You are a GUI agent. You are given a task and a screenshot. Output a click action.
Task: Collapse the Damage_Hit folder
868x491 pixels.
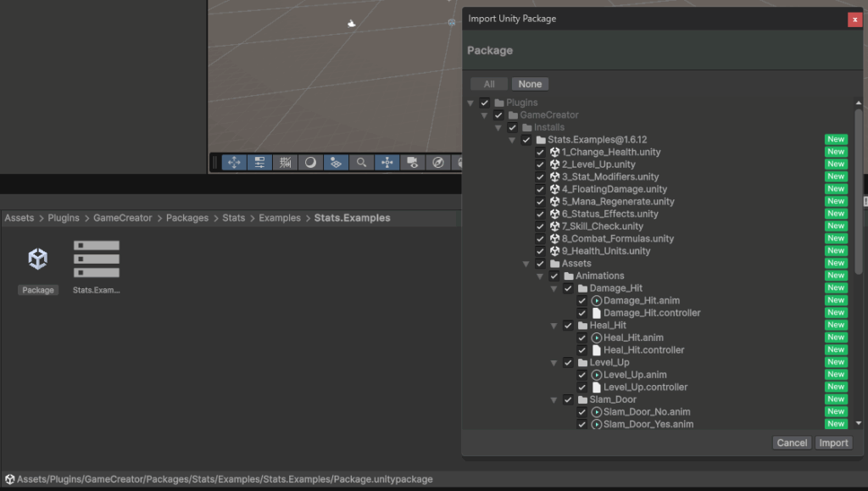[554, 288]
